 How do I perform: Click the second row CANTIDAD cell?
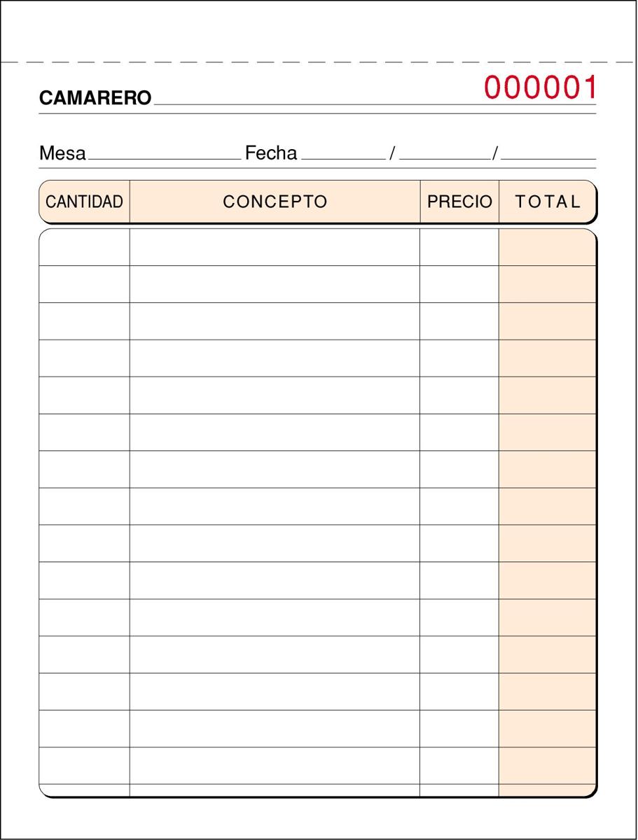(x=84, y=284)
